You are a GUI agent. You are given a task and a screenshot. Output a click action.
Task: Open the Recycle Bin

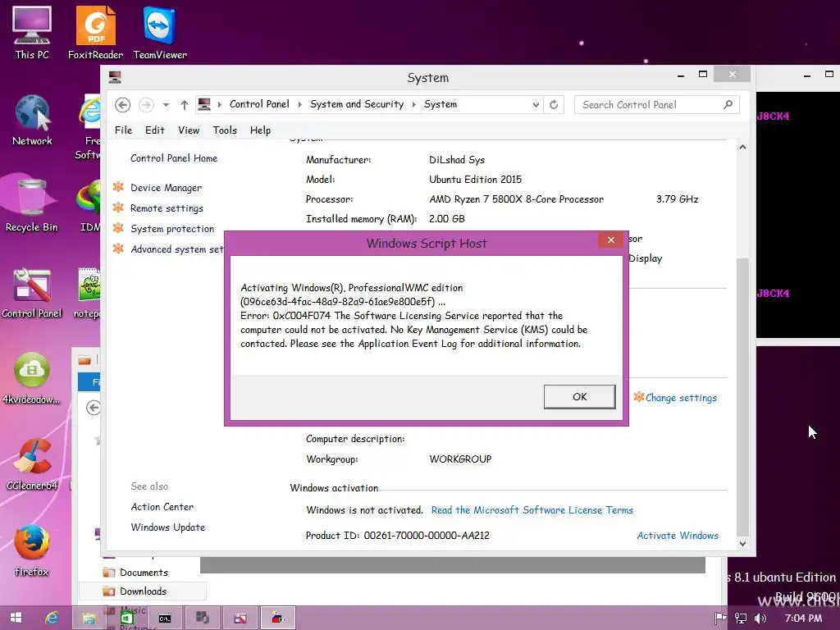(32, 206)
